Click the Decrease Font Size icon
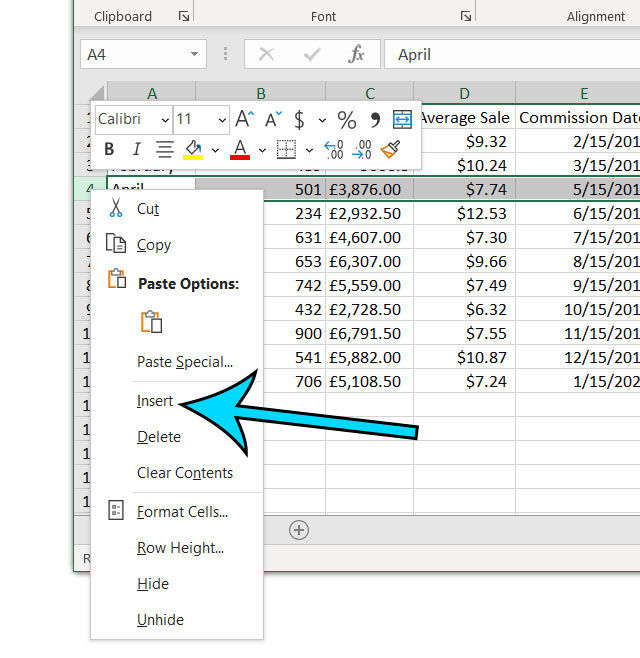The image size is (640, 658). [x=273, y=119]
